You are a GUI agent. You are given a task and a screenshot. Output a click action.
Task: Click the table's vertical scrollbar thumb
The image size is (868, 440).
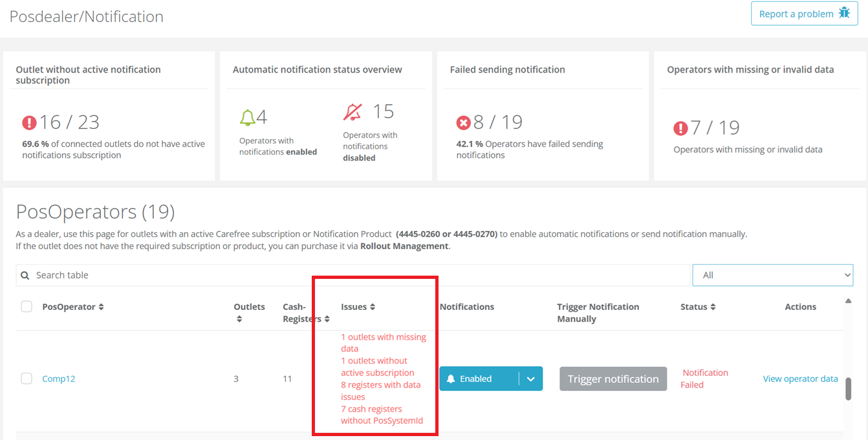(x=848, y=388)
